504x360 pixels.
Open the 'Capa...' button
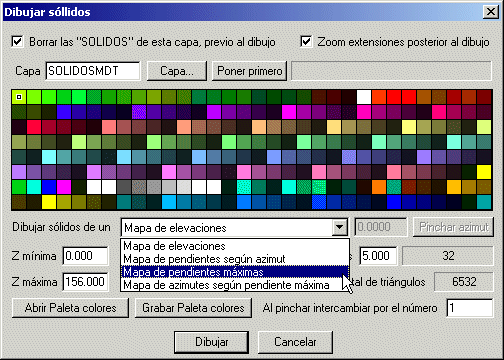(x=177, y=71)
